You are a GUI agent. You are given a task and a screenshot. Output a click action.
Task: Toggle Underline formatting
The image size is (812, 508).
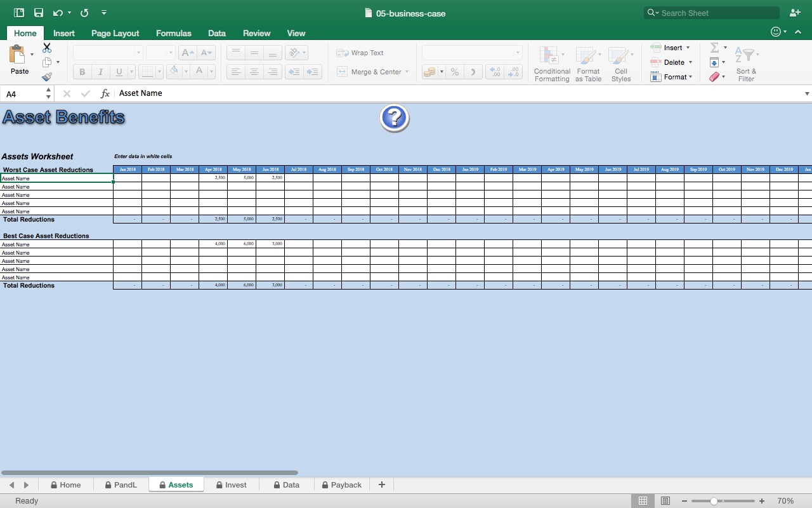point(119,72)
